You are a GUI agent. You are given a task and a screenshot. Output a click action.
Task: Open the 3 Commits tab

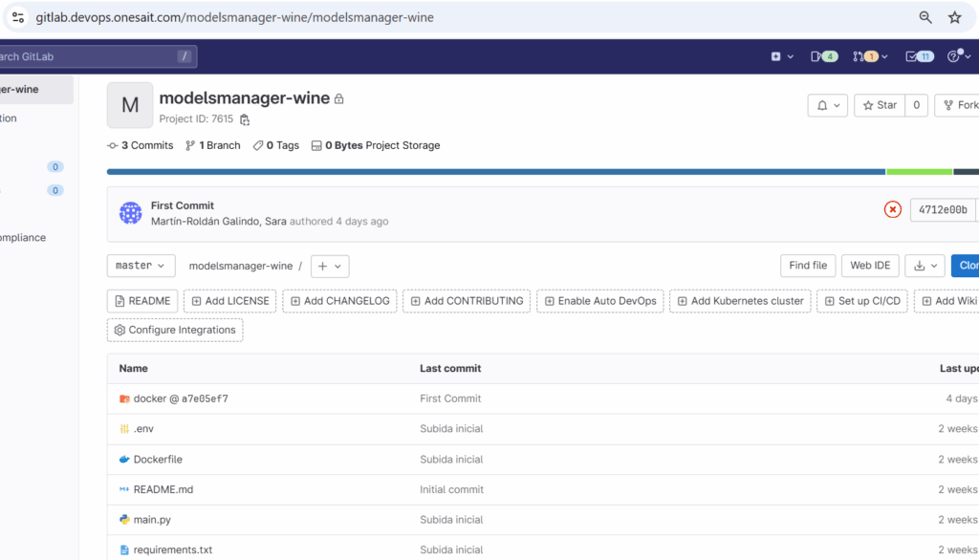141,145
